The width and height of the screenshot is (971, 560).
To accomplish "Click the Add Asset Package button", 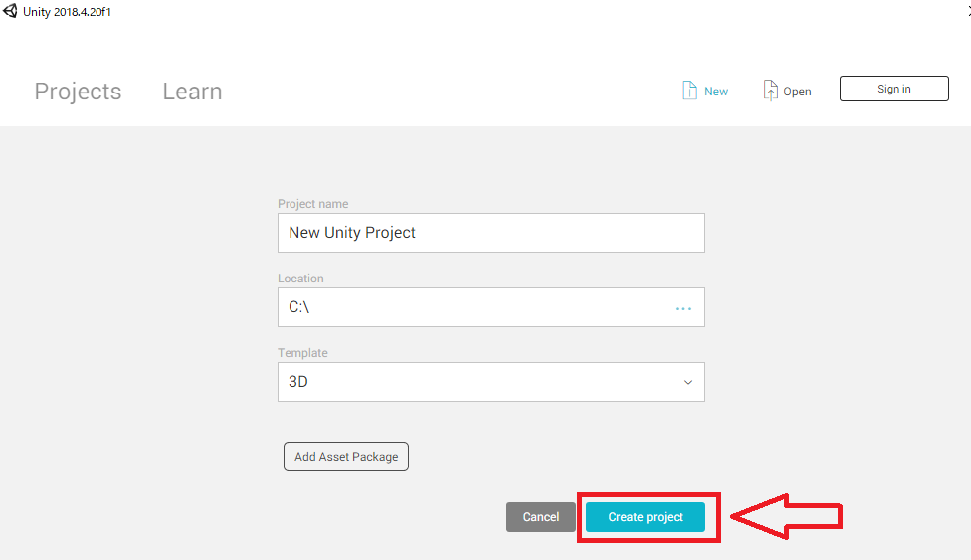I will [x=346, y=457].
